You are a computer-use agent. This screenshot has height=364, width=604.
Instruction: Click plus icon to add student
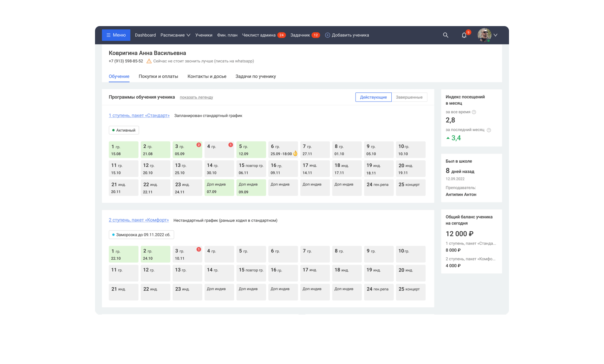pyautogui.click(x=327, y=35)
